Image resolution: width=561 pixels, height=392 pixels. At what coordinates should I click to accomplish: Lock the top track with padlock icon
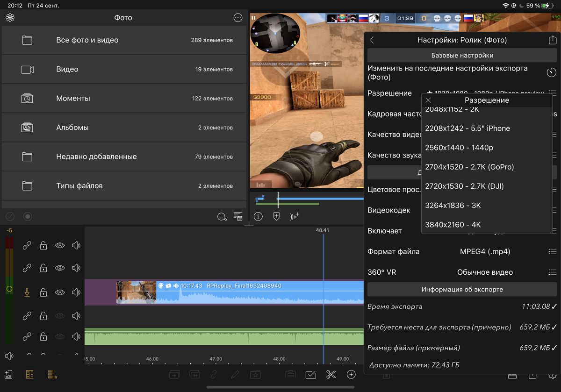click(43, 245)
